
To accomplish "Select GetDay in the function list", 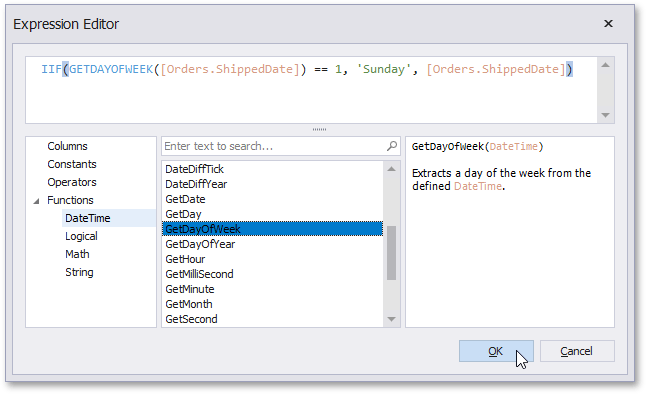I will (x=272, y=214).
